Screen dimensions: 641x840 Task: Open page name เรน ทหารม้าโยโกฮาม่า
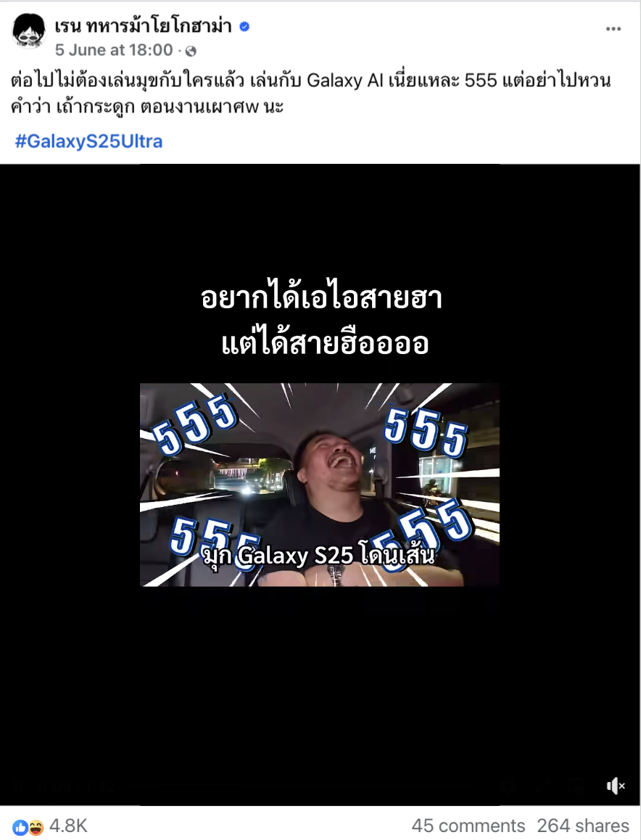144,26
